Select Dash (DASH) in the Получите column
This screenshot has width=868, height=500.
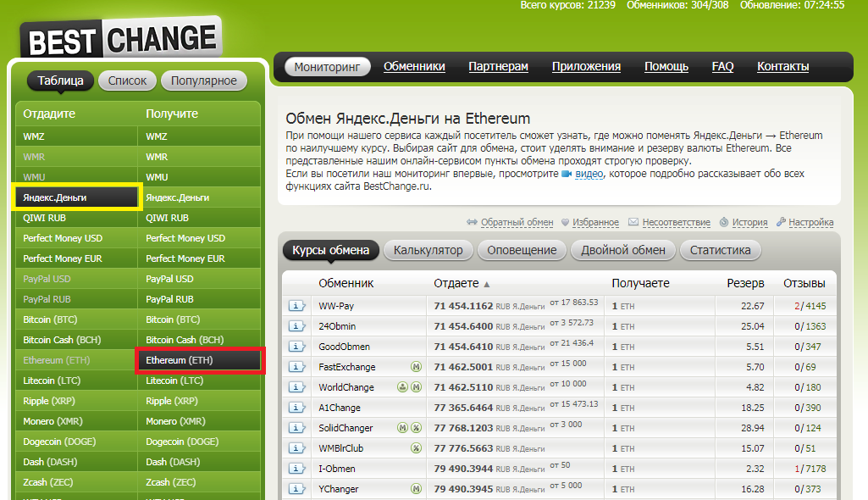(199, 462)
